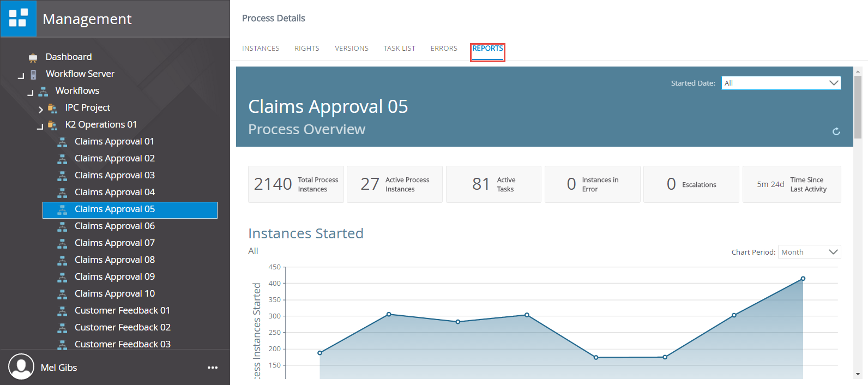Click the Claims Approval 03 workflow icon
This screenshot has height=385, width=868.
point(63,176)
